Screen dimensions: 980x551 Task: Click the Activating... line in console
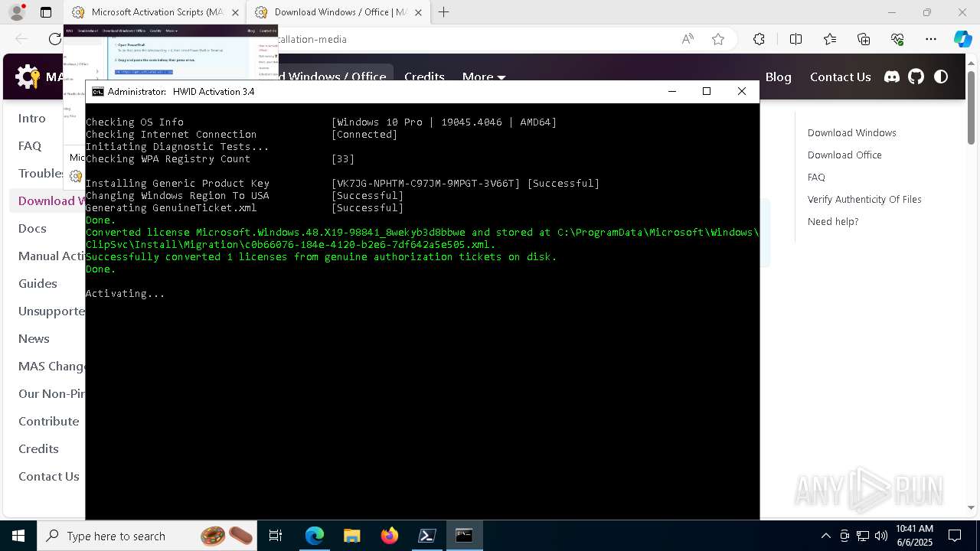tap(125, 293)
